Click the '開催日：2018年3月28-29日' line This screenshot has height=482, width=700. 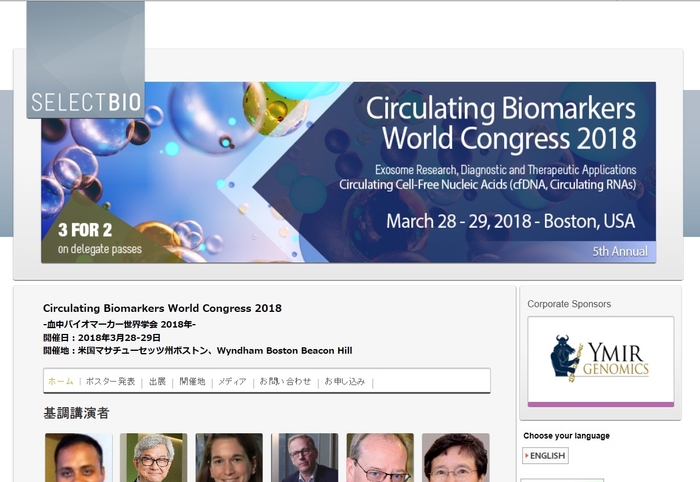tap(102, 337)
